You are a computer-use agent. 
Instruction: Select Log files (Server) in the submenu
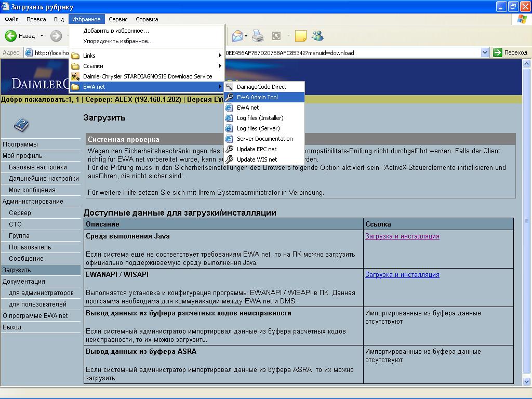pyautogui.click(x=264, y=128)
